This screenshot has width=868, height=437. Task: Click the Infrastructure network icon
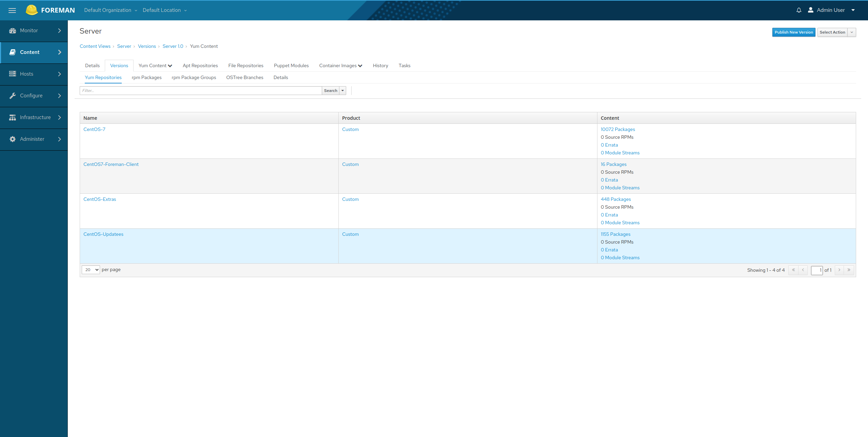(13, 117)
